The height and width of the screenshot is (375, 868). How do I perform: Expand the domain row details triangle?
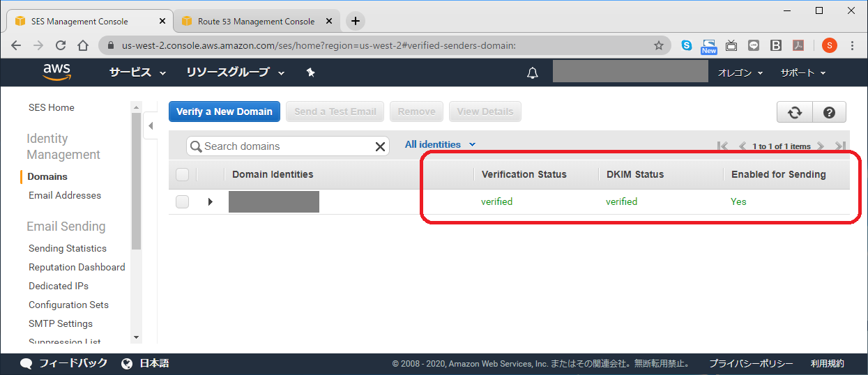click(210, 201)
